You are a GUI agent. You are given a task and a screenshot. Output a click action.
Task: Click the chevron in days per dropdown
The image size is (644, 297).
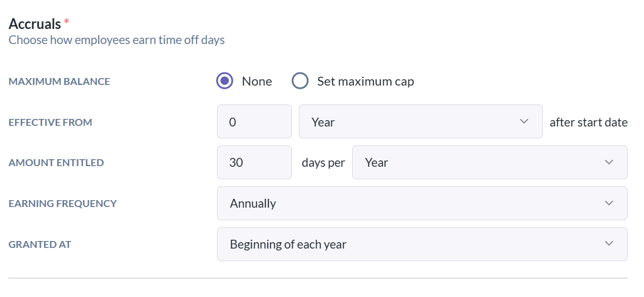(x=609, y=162)
